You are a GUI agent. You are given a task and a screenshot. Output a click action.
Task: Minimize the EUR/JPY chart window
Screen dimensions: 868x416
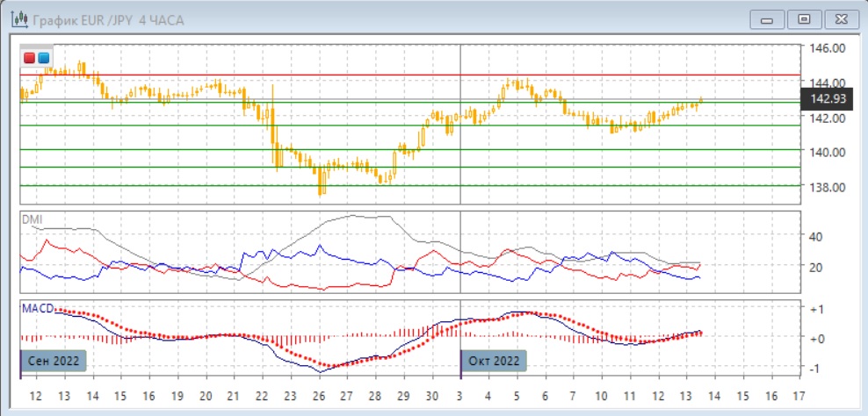point(766,18)
